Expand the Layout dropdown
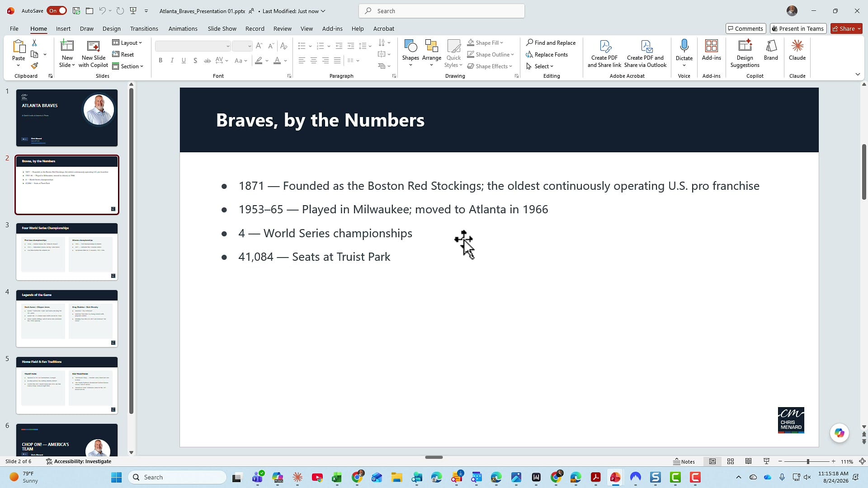 (127, 42)
